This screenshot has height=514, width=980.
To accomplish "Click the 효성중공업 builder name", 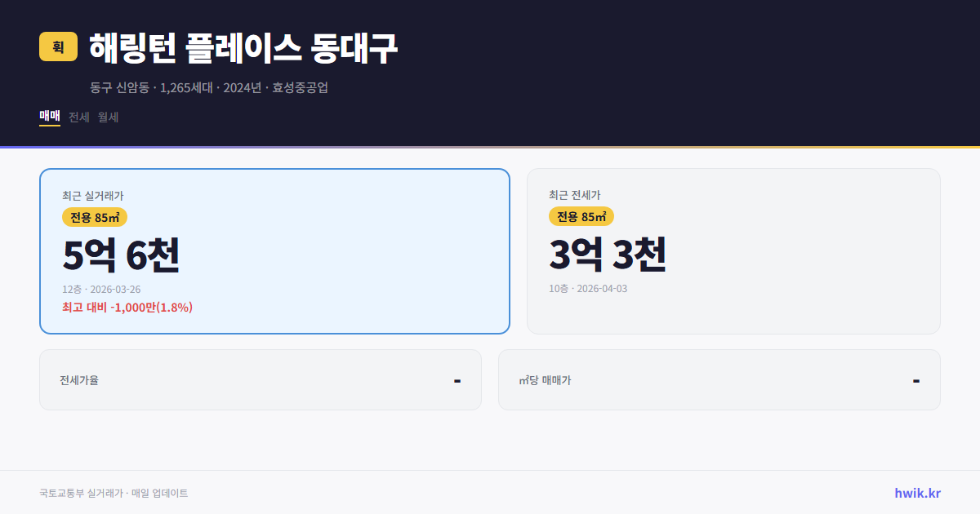I will (303, 88).
